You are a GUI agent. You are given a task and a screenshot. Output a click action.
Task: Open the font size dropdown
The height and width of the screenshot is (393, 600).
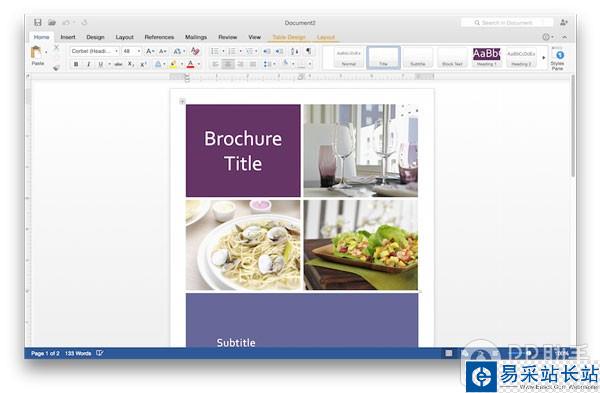click(139, 51)
